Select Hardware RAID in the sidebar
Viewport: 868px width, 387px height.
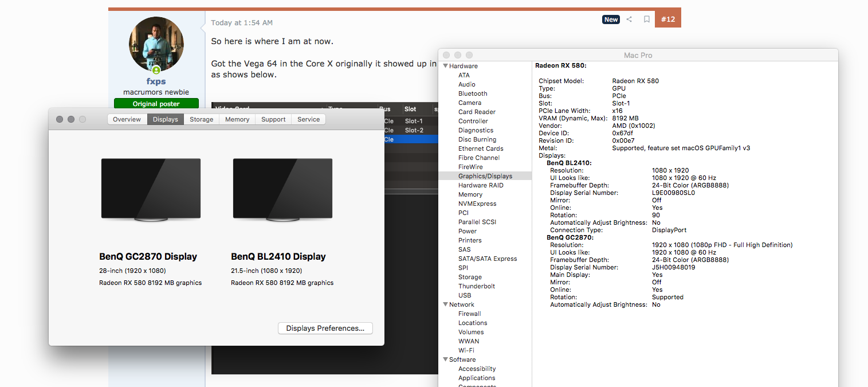[481, 185]
